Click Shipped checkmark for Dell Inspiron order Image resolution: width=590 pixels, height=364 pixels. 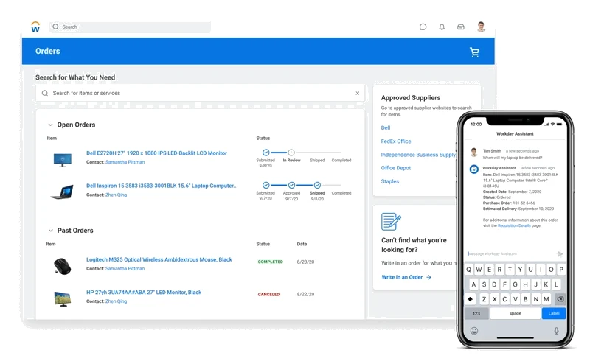coord(317,185)
